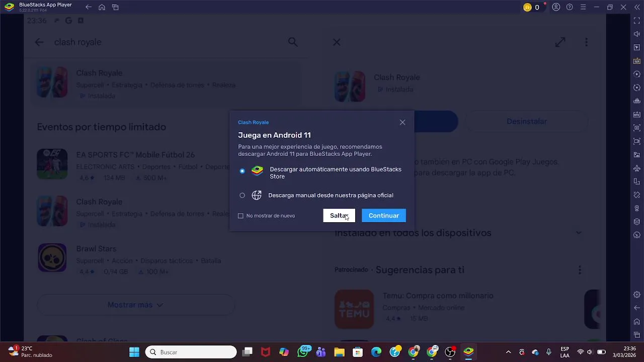Close the 'Juega en Android 11' dialog
This screenshot has height=362, width=644.
[403, 122]
